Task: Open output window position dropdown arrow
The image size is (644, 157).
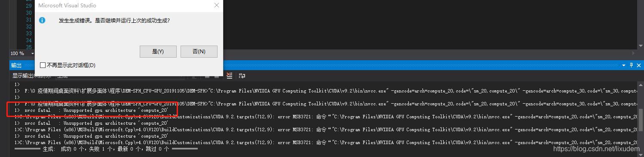Action: [x=624, y=65]
